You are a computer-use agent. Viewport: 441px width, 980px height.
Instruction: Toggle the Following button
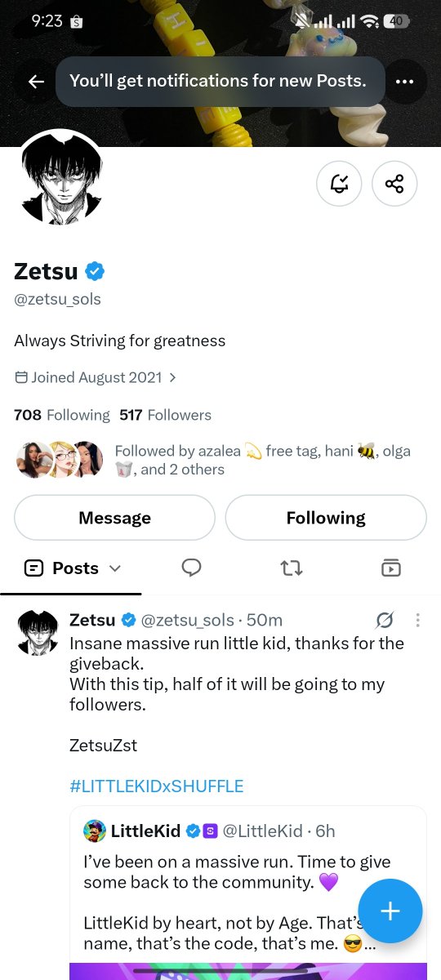coord(326,518)
